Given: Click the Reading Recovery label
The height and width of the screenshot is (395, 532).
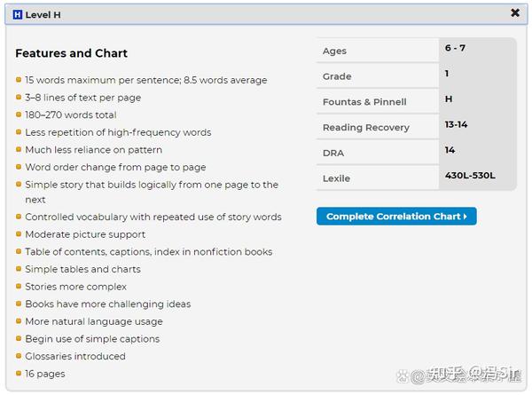Looking at the screenshot, I should (x=365, y=128).
